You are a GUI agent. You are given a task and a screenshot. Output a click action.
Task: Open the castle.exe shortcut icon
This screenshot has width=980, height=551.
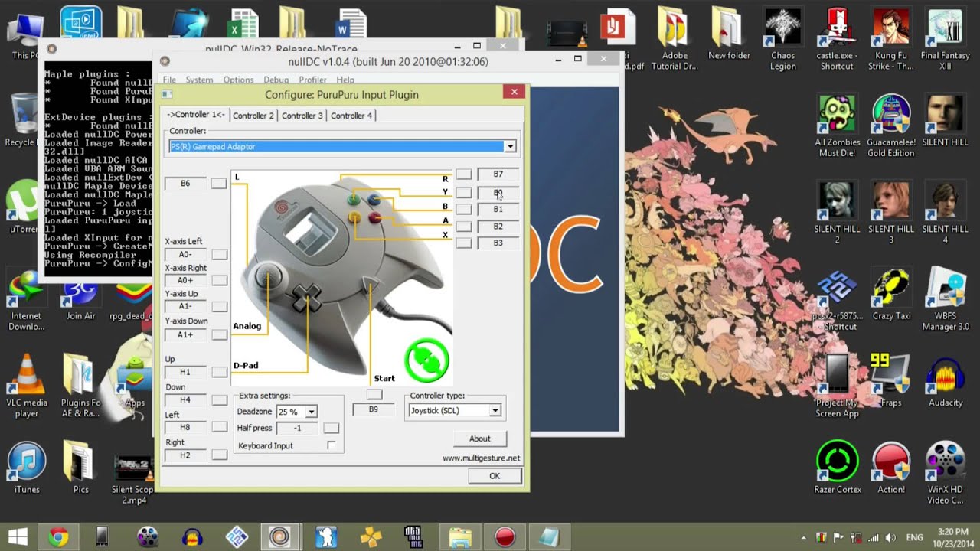click(x=837, y=40)
